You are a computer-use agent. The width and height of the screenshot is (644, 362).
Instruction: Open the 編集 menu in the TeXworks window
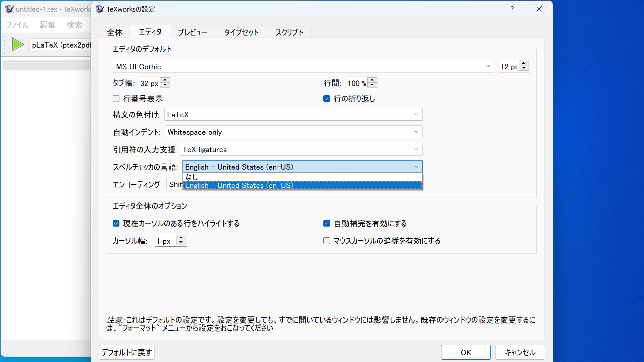47,25
